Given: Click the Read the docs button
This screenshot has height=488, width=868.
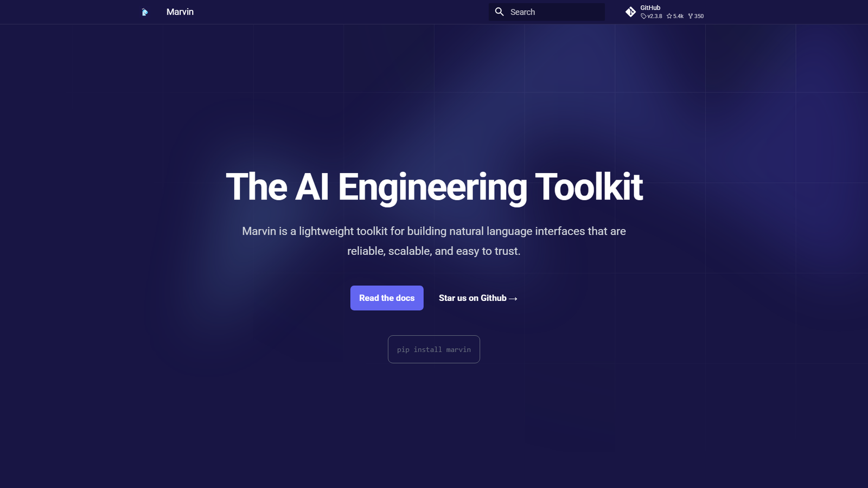Looking at the screenshot, I should (x=387, y=298).
